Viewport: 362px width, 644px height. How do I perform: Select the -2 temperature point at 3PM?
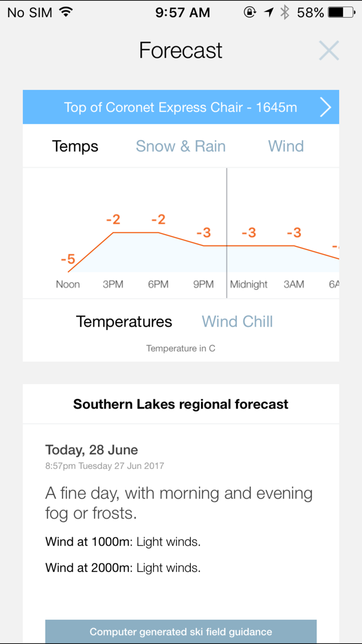pos(113,218)
